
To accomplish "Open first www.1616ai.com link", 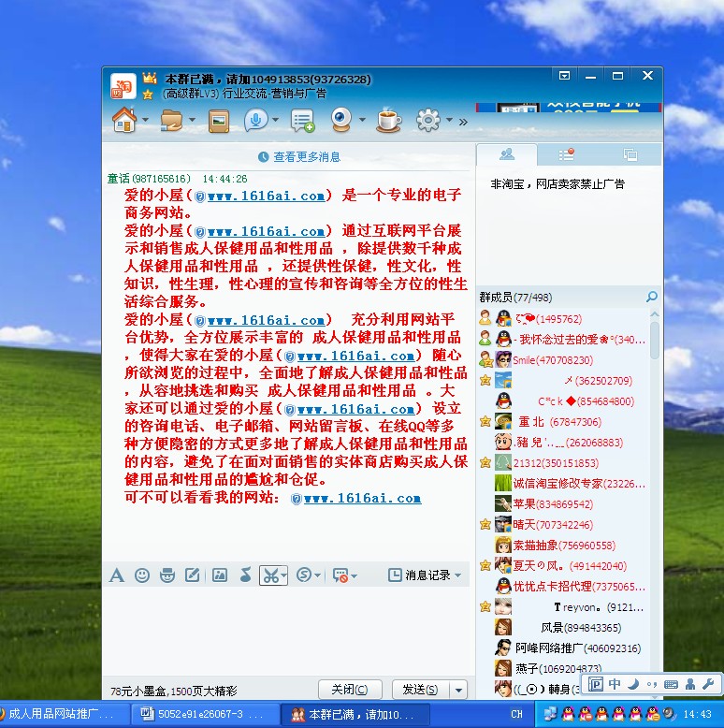I will click(x=266, y=196).
